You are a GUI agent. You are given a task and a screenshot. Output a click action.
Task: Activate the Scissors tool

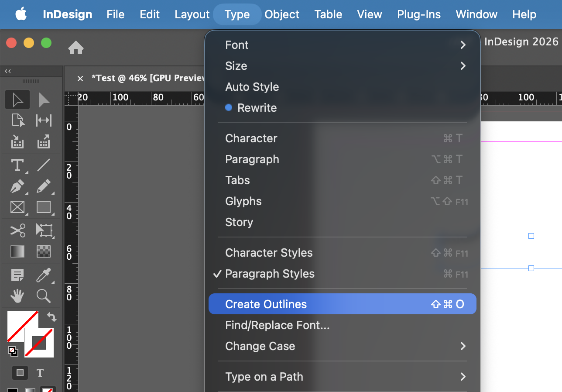pyautogui.click(x=17, y=230)
